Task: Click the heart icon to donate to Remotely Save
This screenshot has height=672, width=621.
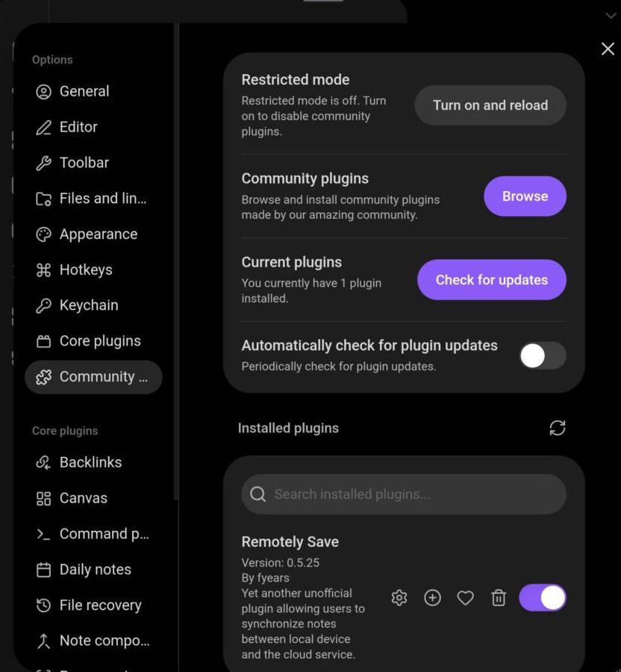Action: 466,597
